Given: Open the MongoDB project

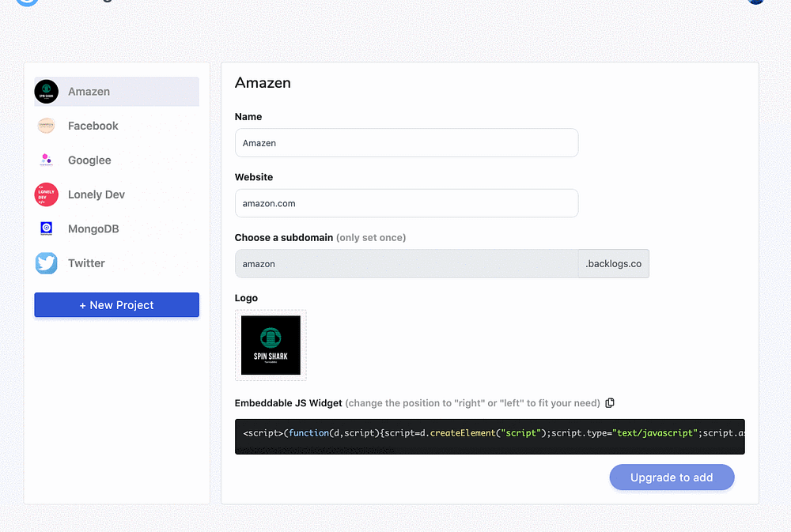Looking at the screenshot, I should [x=116, y=229].
